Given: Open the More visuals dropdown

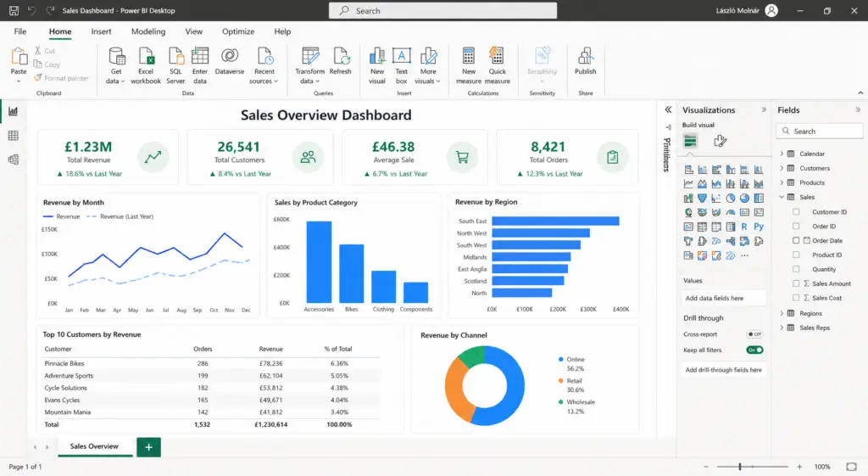Looking at the screenshot, I should (427, 65).
